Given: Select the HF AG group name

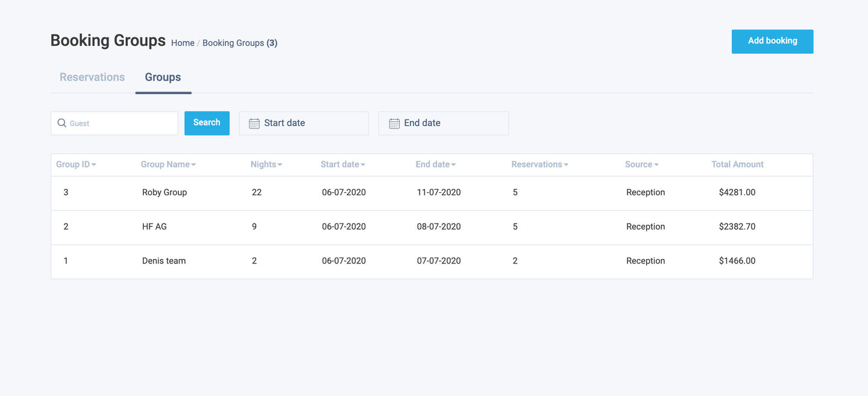Looking at the screenshot, I should pos(154,227).
